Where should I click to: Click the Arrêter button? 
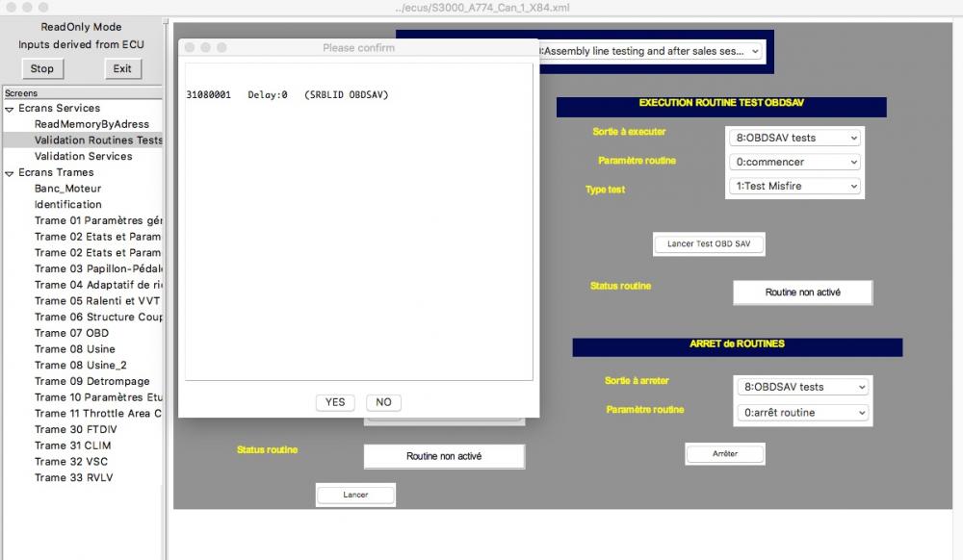click(x=725, y=454)
